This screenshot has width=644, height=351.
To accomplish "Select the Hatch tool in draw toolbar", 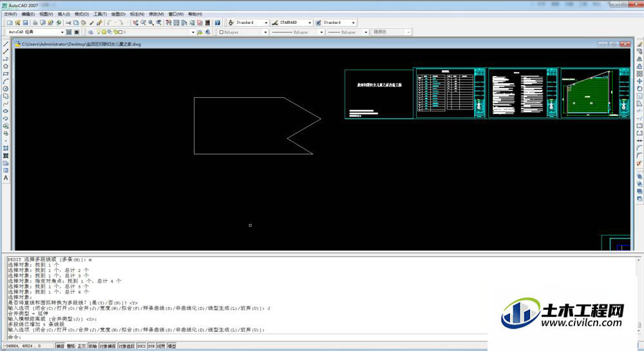I will pos(6,148).
